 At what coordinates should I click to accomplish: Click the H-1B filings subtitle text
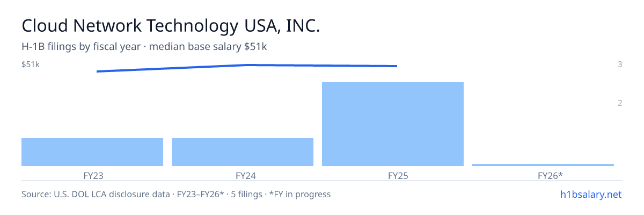coord(144,47)
